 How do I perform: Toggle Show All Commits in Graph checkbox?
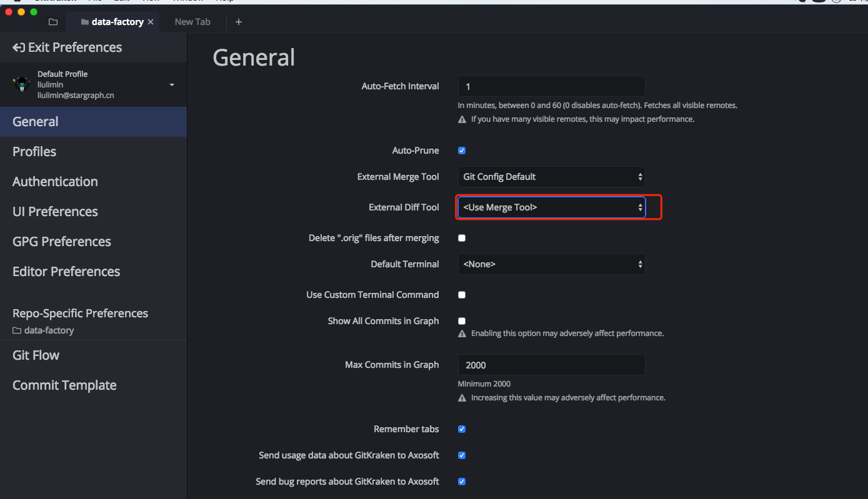pyautogui.click(x=462, y=321)
